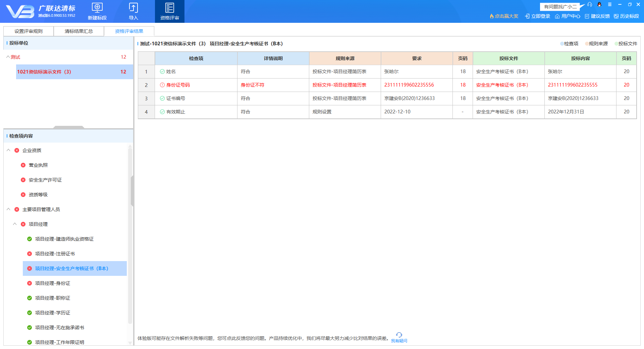
Task: Select 项目经理-无在施承诺书 item
Action: [x=60, y=328]
